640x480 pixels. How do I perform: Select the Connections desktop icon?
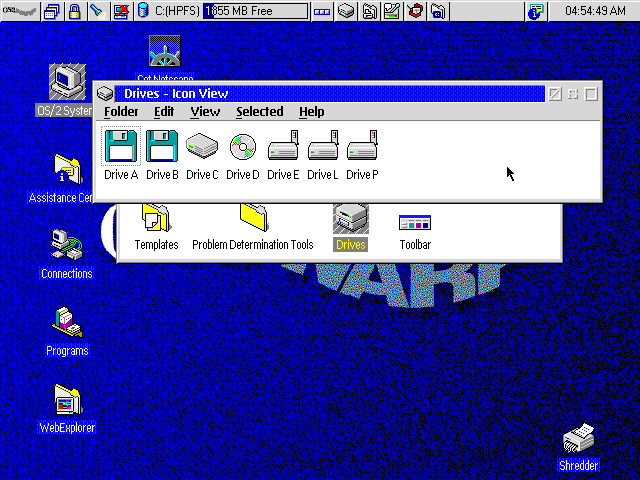tap(67, 244)
